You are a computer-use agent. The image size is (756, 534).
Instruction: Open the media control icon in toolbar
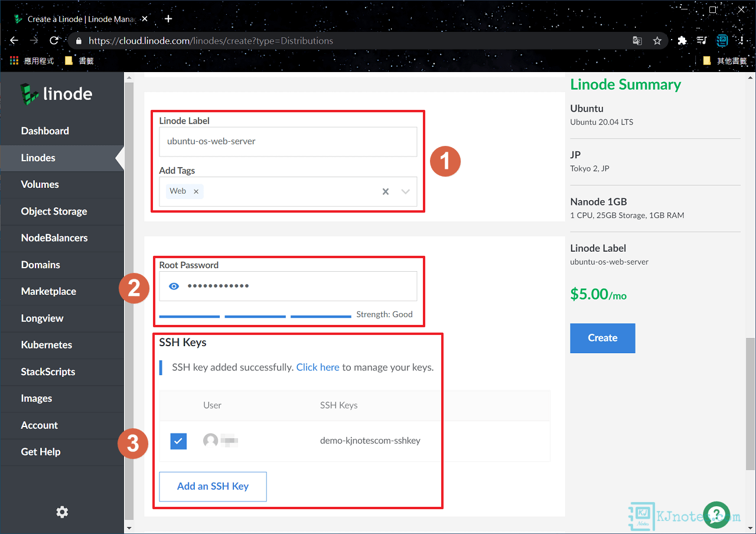702,41
